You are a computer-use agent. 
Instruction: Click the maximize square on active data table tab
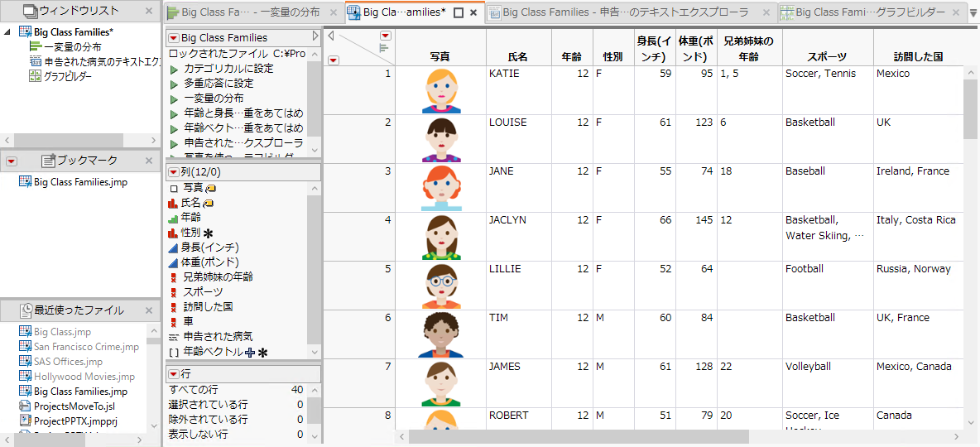[459, 12]
